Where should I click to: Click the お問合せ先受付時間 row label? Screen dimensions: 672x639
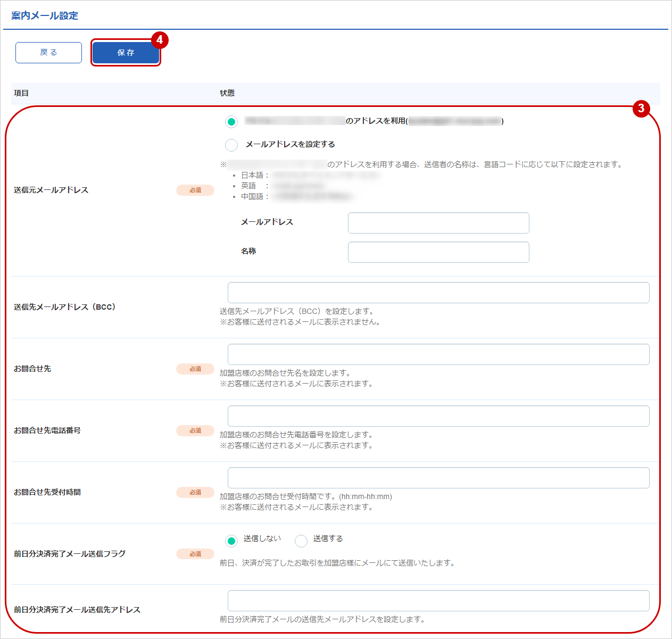[47, 492]
